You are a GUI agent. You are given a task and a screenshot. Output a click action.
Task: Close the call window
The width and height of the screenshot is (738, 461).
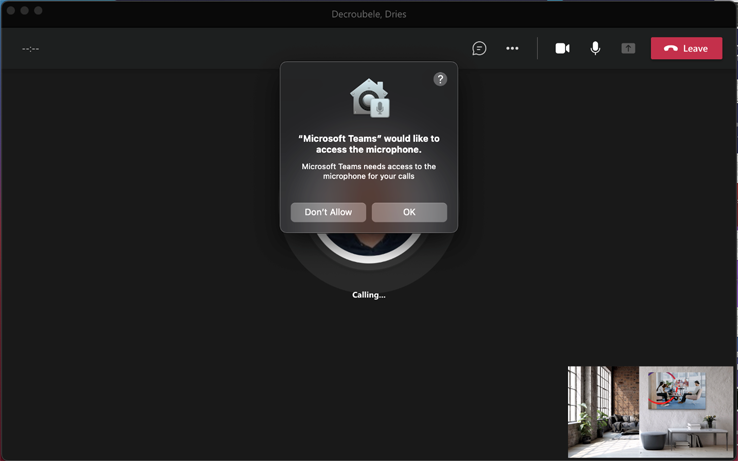point(11,11)
